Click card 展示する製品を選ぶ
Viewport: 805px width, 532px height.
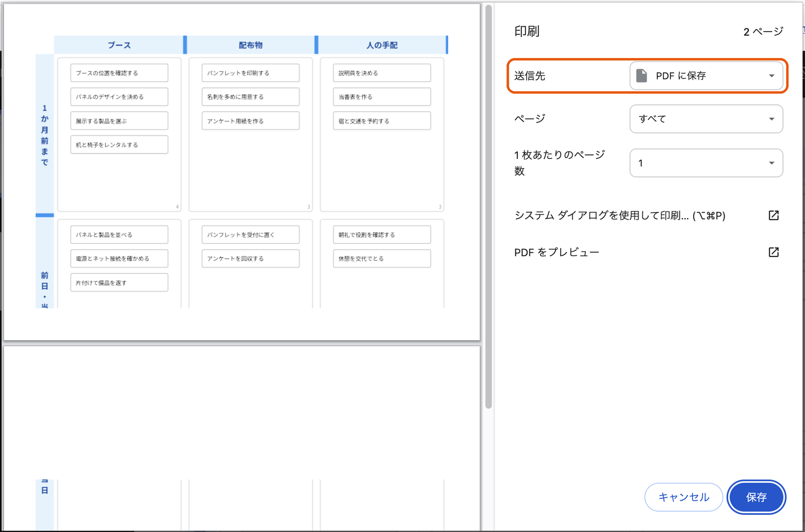(x=119, y=121)
